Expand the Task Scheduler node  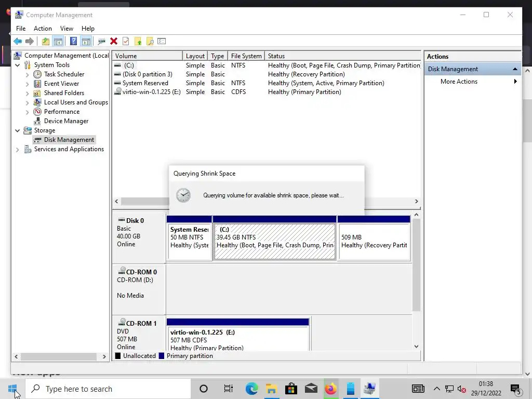pos(28,75)
